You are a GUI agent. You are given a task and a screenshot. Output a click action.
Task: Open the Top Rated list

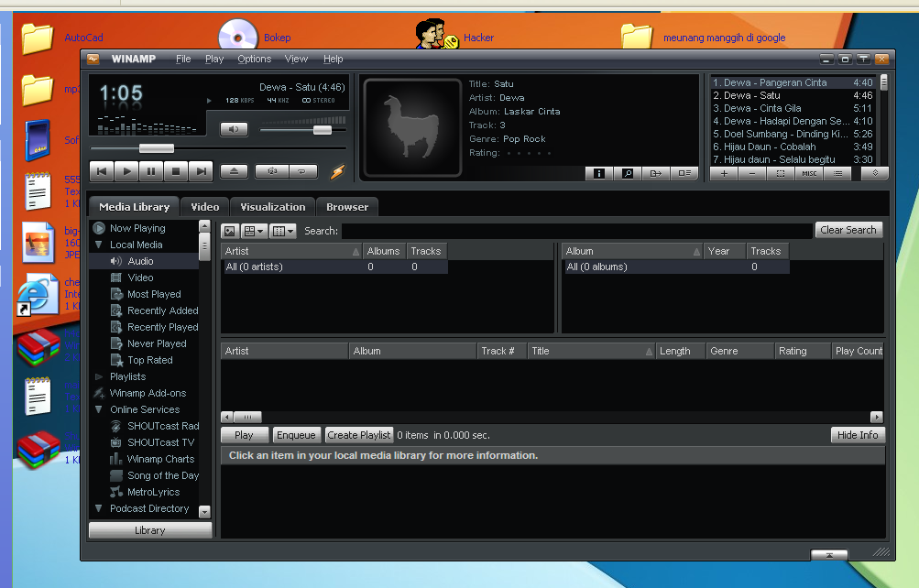point(150,360)
